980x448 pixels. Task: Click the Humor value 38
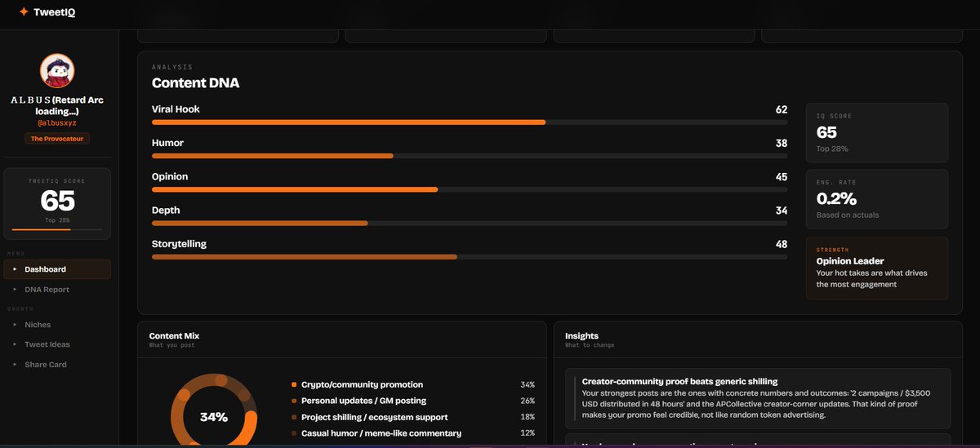(x=782, y=143)
